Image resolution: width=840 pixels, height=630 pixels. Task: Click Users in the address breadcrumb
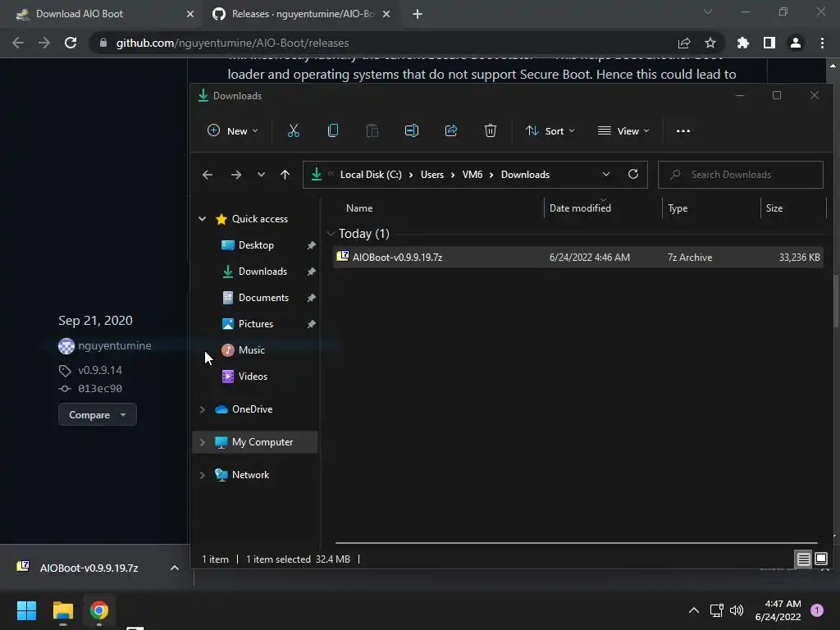(x=431, y=175)
